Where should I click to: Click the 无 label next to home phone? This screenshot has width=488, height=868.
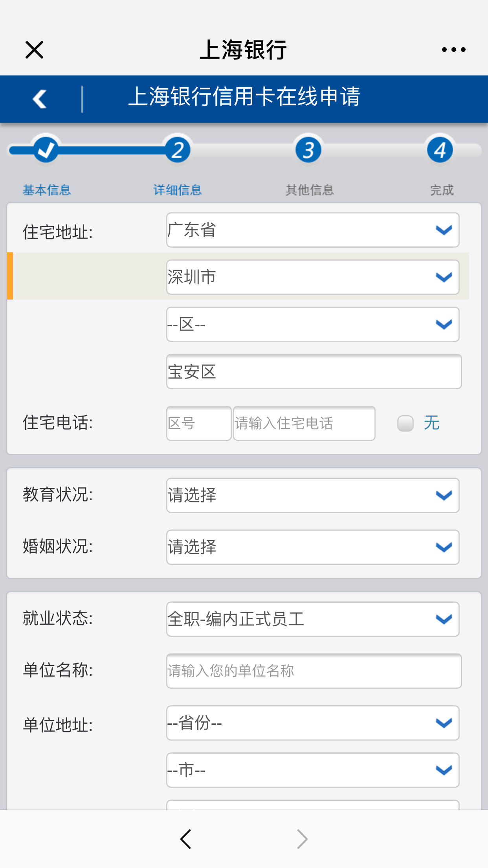[431, 423]
